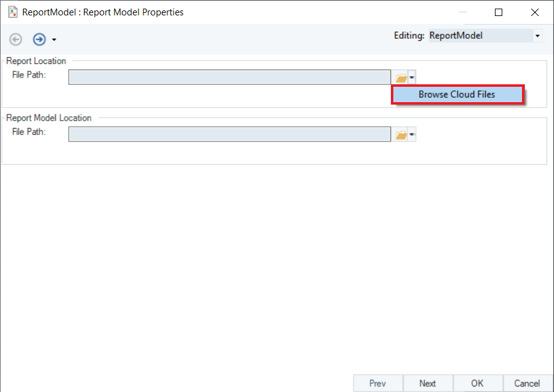Expand the dropdown arrow beside forward button

coord(54,40)
